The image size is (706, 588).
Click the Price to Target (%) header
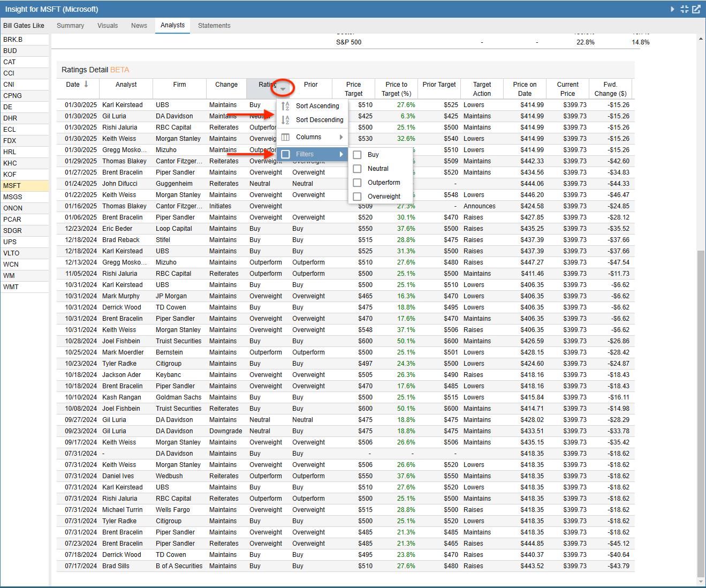396,89
